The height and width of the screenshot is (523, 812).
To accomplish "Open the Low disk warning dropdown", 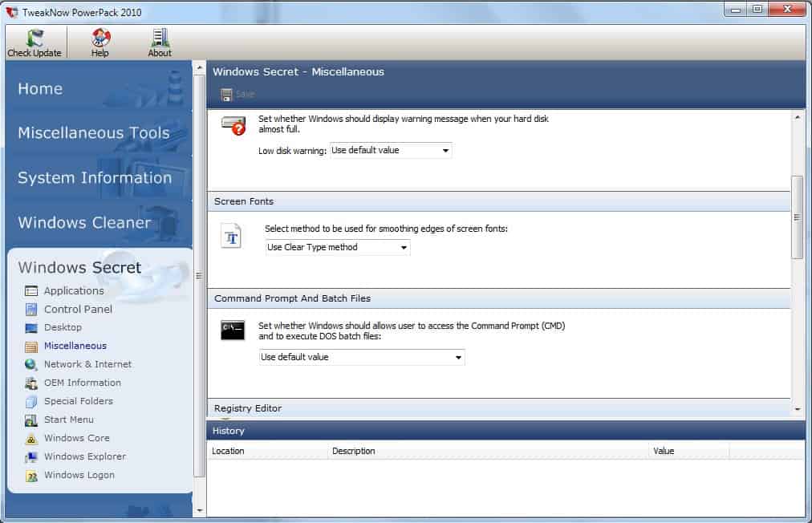I will (x=391, y=150).
